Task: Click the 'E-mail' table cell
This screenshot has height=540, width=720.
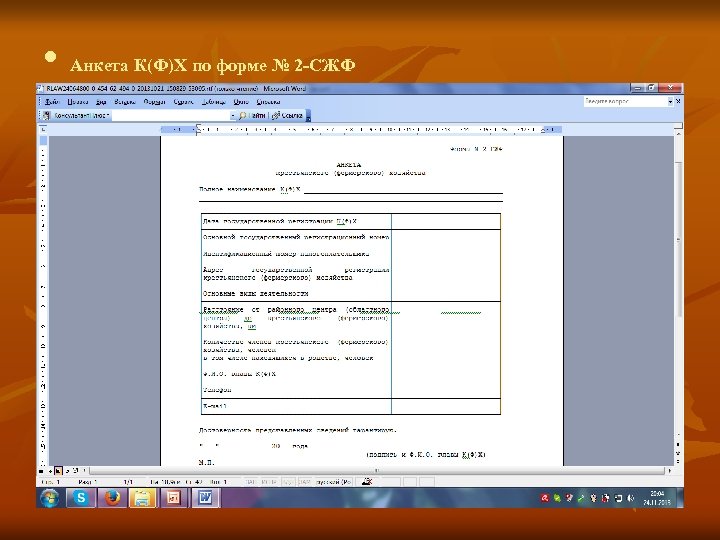Action: tap(296, 406)
